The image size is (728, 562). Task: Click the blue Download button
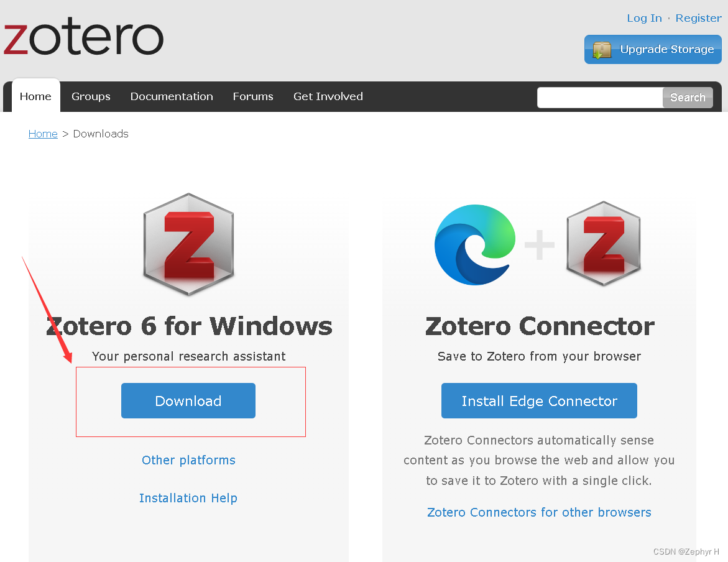(x=188, y=400)
